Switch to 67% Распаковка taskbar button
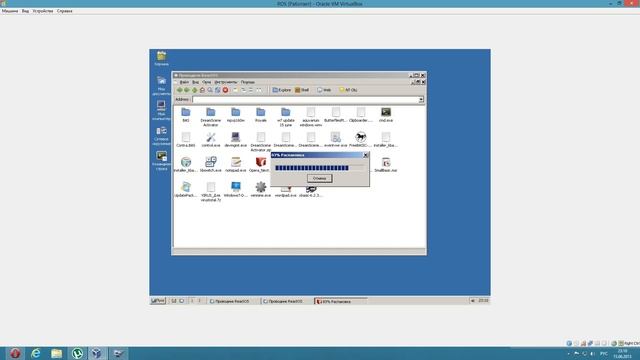 tap(340, 301)
